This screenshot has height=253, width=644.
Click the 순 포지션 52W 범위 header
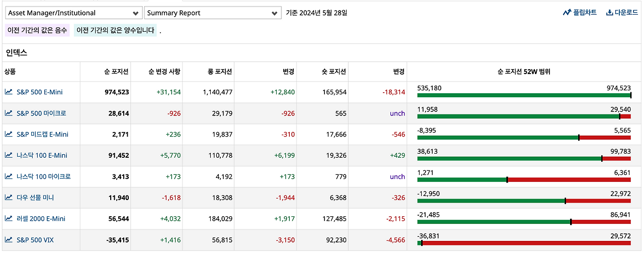click(x=524, y=72)
